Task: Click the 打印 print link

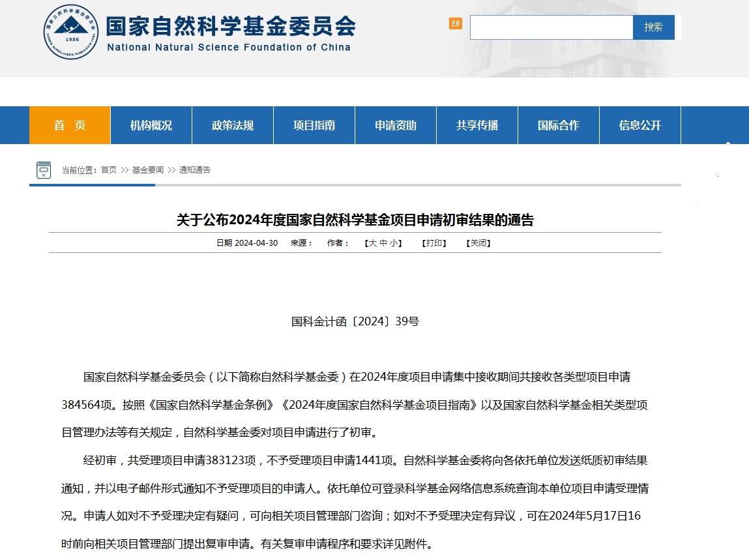Action: 433,243
